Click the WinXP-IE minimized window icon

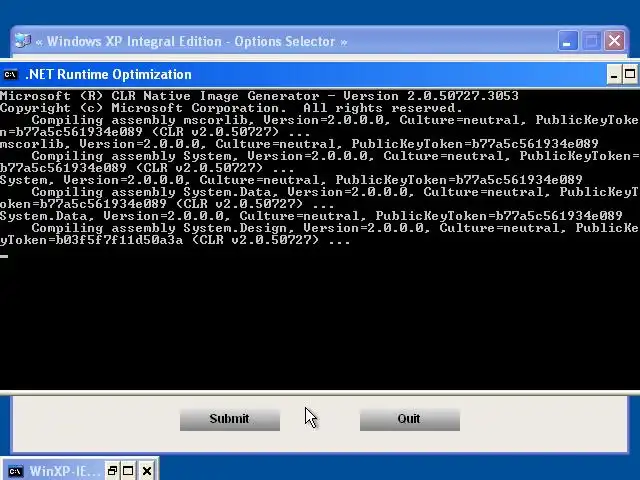click(15, 471)
